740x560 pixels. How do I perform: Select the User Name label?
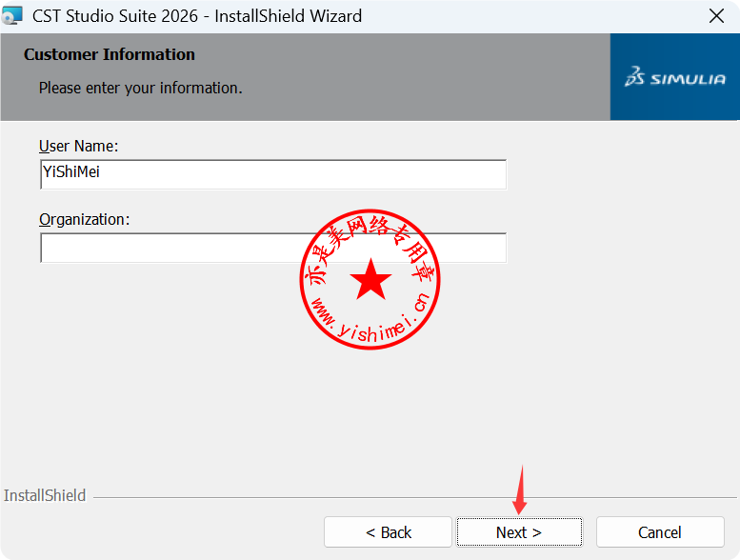[x=78, y=146]
